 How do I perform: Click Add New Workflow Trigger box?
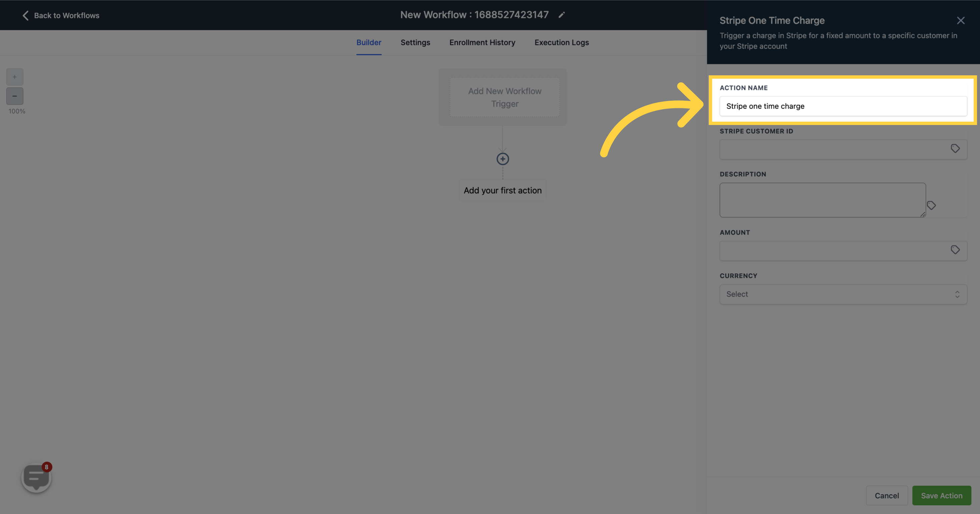(505, 97)
